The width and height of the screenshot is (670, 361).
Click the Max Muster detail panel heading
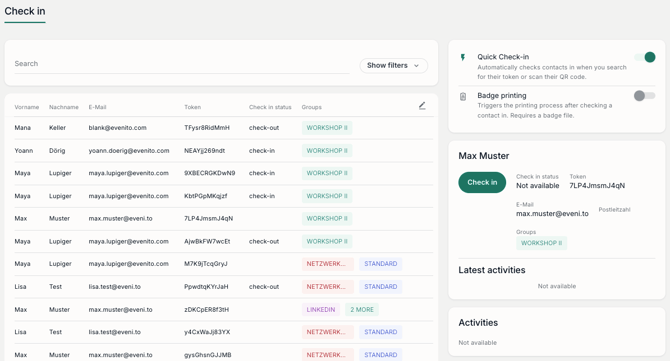[x=484, y=156]
